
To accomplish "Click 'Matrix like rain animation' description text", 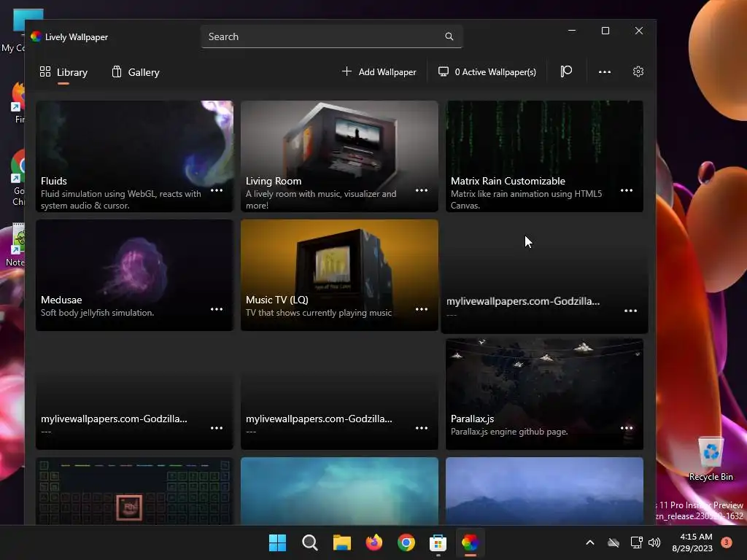I will tap(527, 200).
